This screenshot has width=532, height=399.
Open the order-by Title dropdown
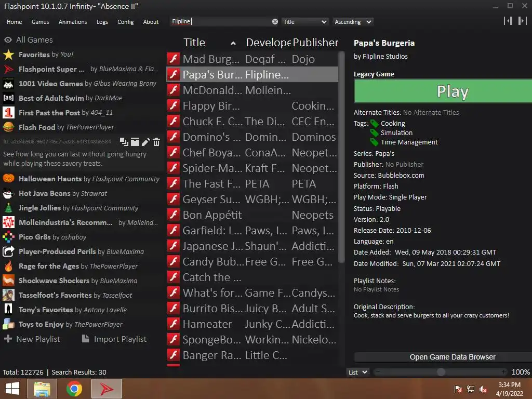(304, 22)
